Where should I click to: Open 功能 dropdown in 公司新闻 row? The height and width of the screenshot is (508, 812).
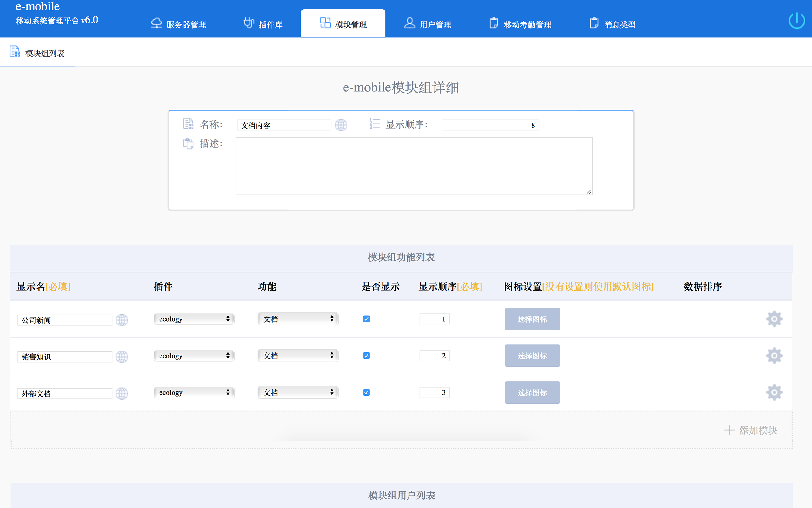tap(298, 318)
